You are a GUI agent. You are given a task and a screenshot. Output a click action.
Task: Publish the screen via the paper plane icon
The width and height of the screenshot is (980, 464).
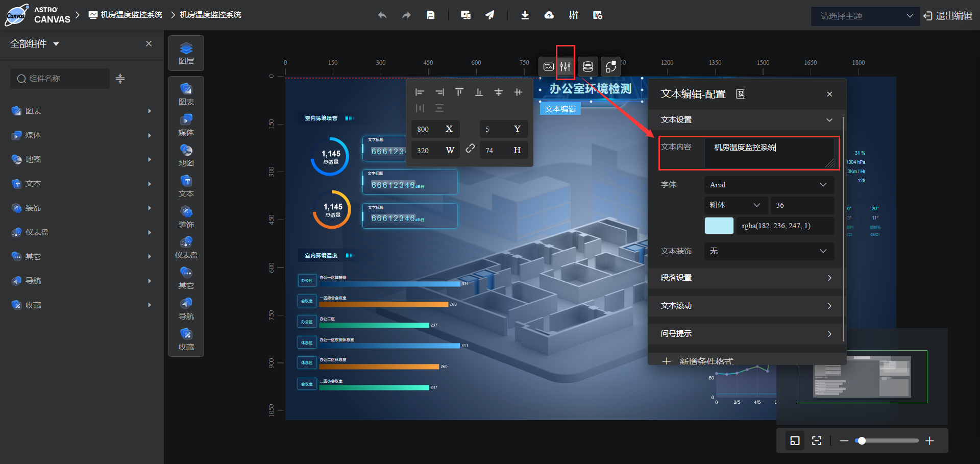point(490,15)
